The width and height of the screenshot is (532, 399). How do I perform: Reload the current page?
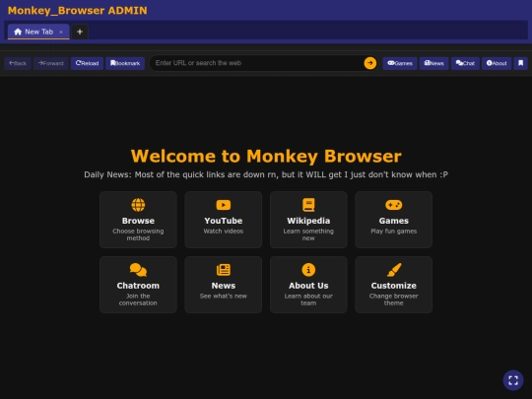click(x=88, y=63)
